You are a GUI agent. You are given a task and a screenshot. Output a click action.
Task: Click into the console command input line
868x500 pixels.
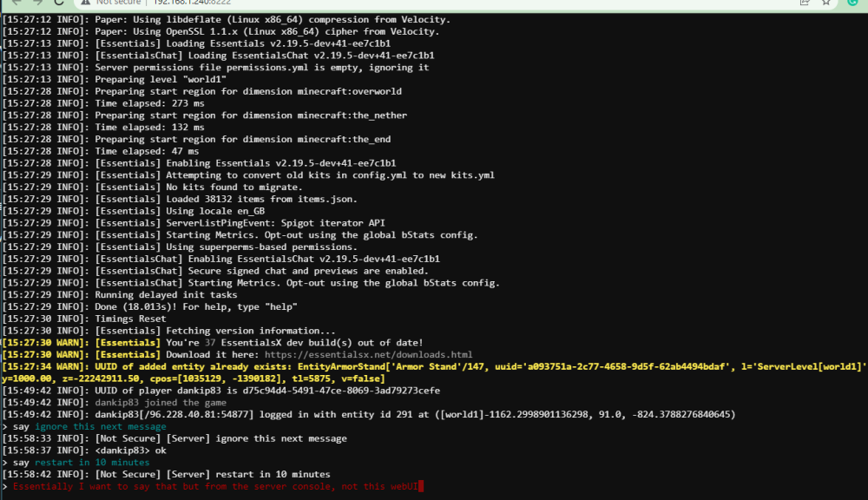pyautogui.click(x=216, y=486)
